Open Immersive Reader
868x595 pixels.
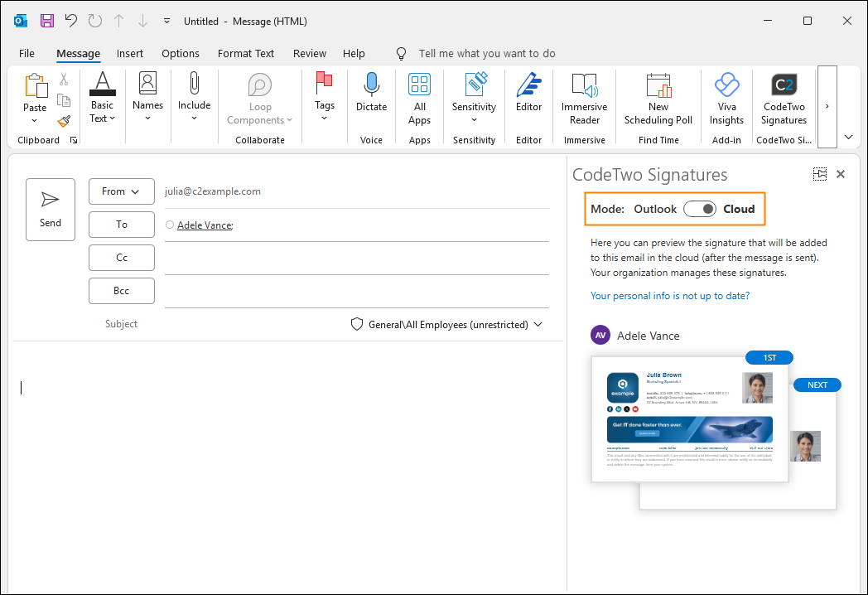pos(585,99)
